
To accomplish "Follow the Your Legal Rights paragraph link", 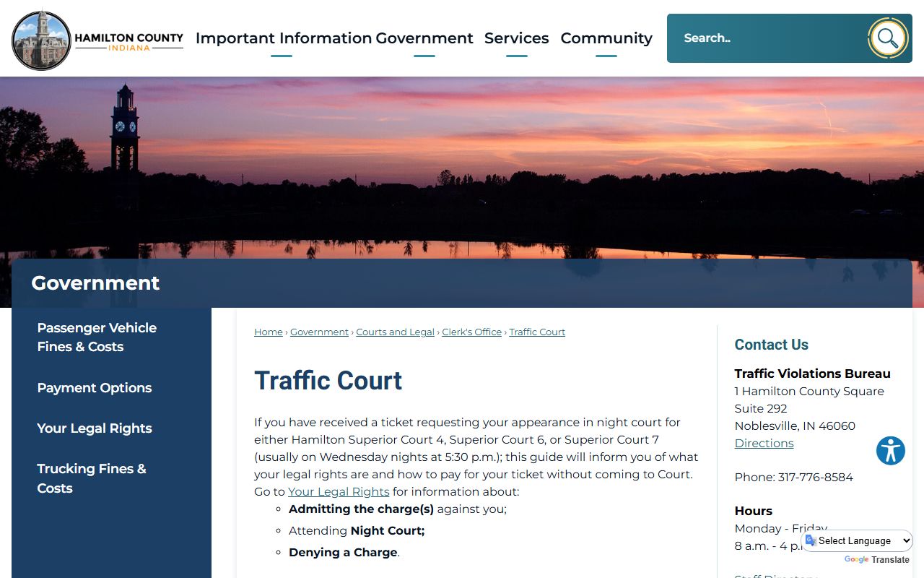I will click(339, 492).
